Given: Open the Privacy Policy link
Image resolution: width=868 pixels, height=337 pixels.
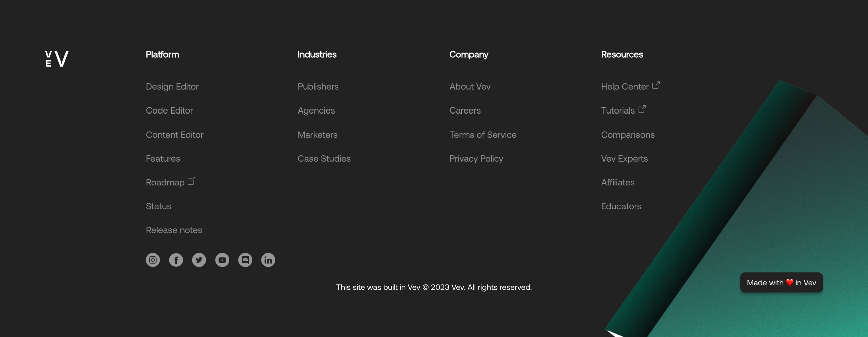Looking at the screenshot, I should [x=476, y=158].
